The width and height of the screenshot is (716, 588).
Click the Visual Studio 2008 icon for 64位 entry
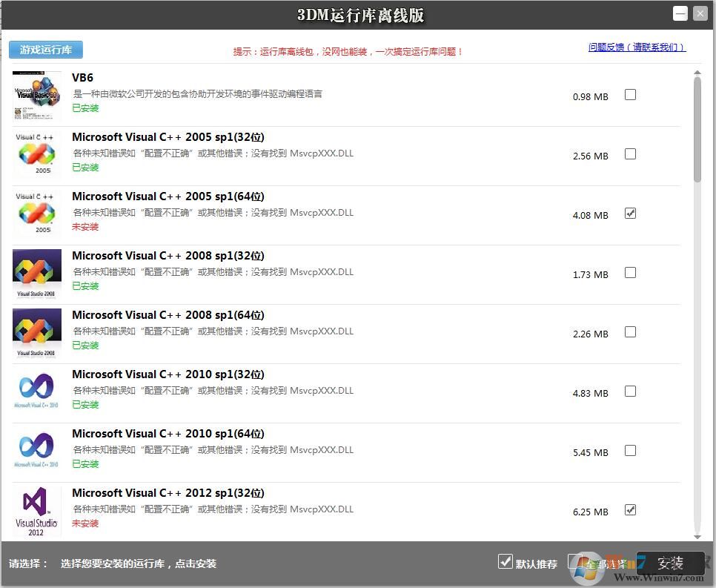tap(36, 332)
